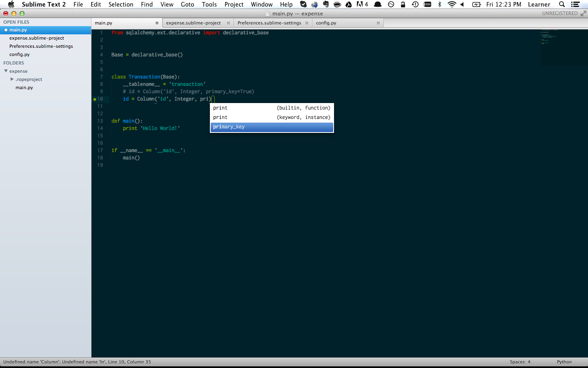The image size is (588, 368).
Task: Select expense.sublime-project in Open Files
Action: [x=37, y=38]
